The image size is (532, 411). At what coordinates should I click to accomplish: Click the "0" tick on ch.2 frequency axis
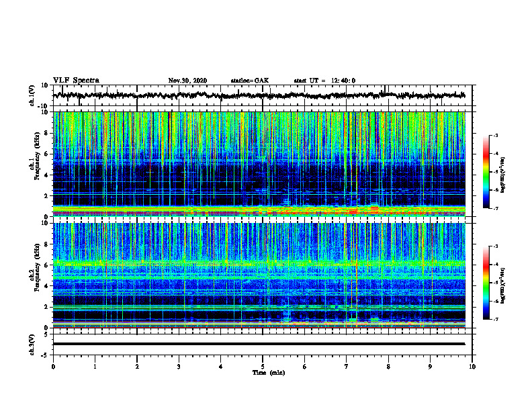point(46,328)
